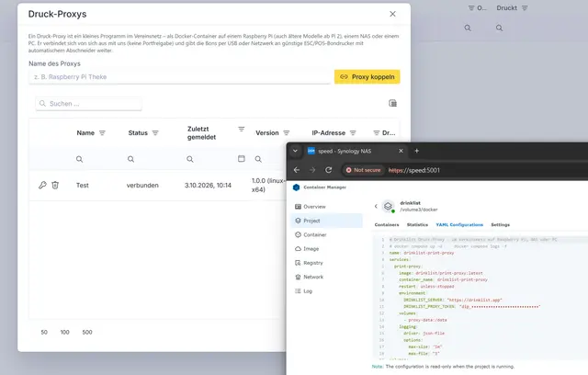
Task: Open Log in Container Manager sidebar
Action: pos(327,291)
